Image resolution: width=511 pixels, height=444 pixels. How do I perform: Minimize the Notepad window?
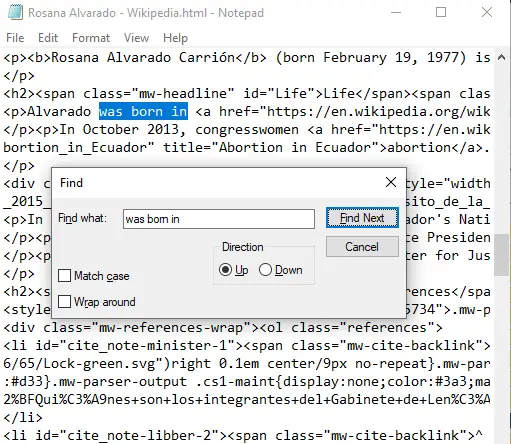(x=396, y=13)
